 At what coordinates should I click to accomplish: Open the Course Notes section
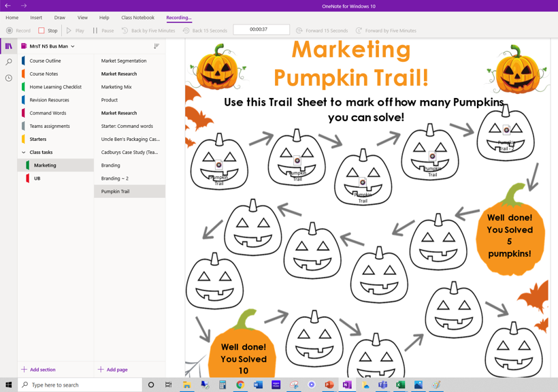[x=56, y=74]
